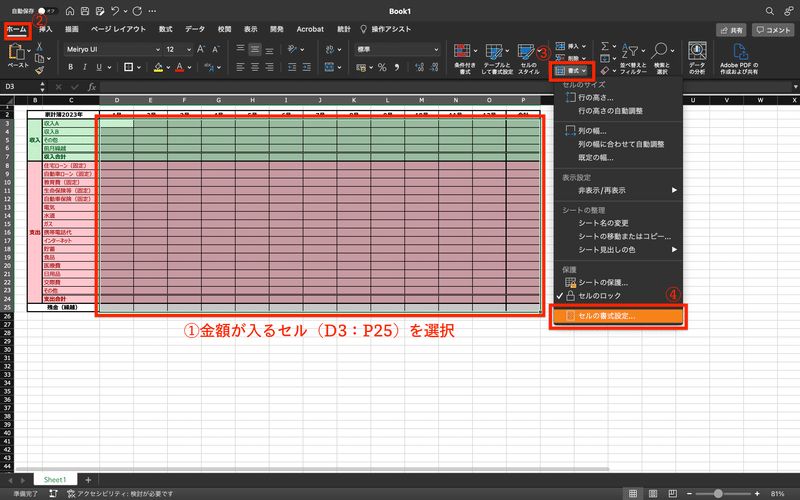Click 操作アシスト Tell Me field
800x500 pixels.
pyautogui.click(x=386, y=29)
